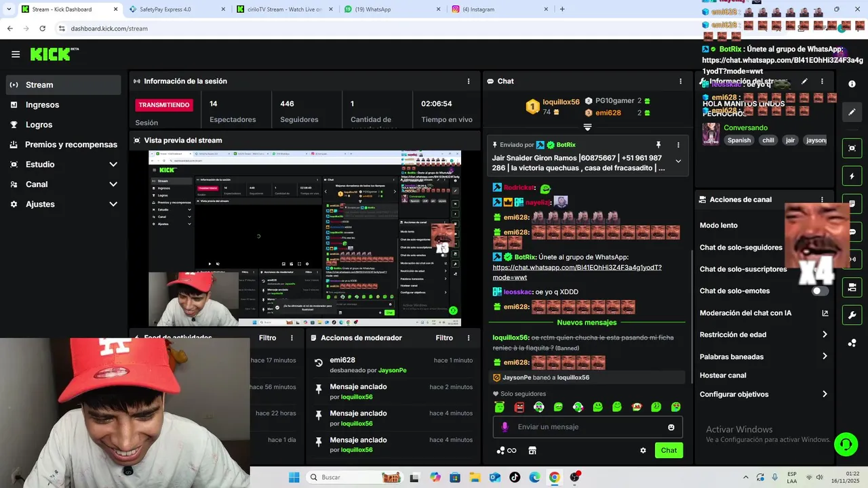Open the Chat panel three-dot menu
This screenshot has height=488, width=868.
pyautogui.click(x=681, y=81)
